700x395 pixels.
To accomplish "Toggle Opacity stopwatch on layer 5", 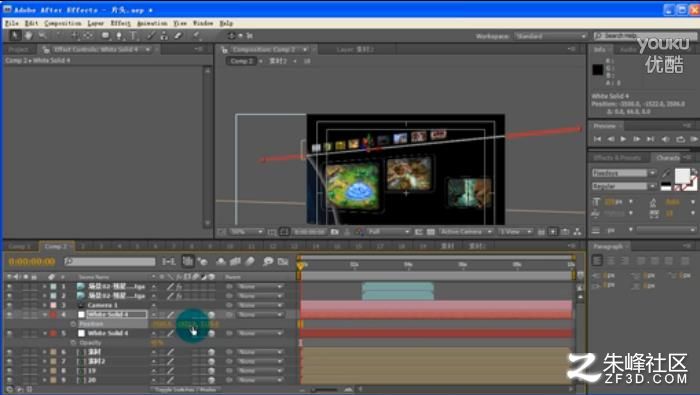I will coord(73,343).
